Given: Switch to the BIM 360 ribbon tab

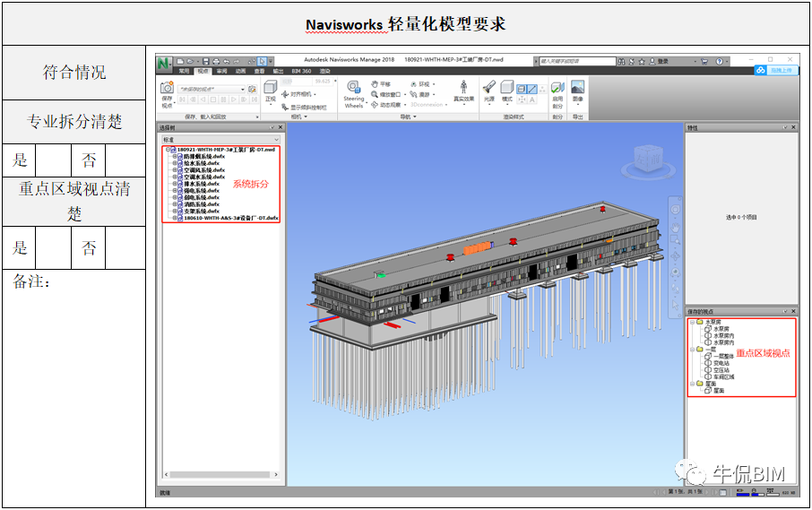Looking at the screenshot, I should 301,71.
